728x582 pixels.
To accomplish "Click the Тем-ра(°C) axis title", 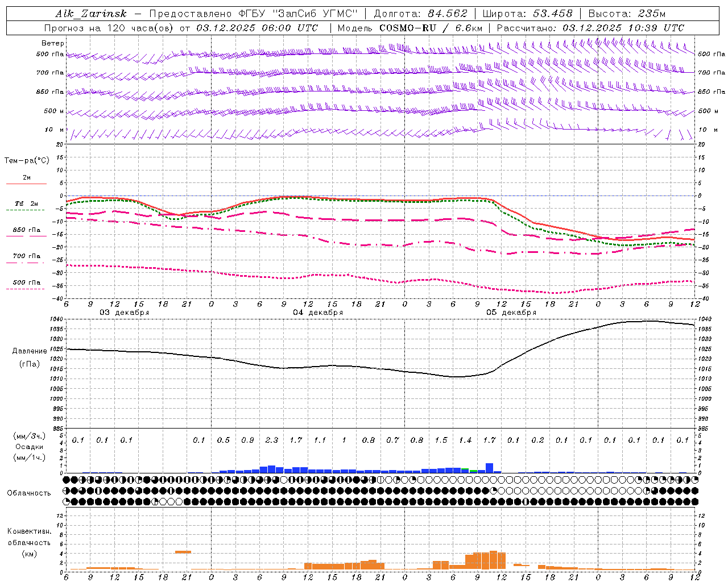I will pos(27,160).
